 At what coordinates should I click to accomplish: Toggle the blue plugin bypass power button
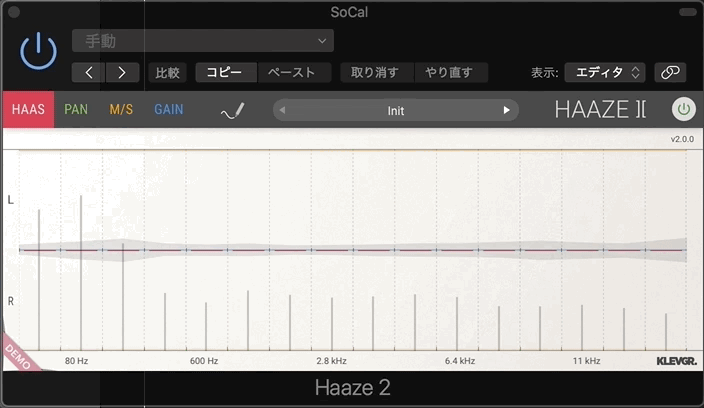coord(39,51)
